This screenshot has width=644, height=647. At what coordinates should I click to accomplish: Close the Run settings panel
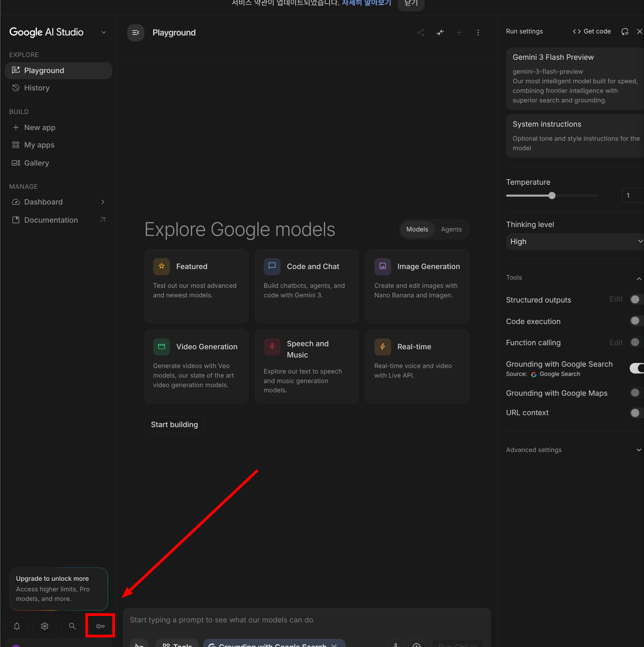(x=640, y=31)
